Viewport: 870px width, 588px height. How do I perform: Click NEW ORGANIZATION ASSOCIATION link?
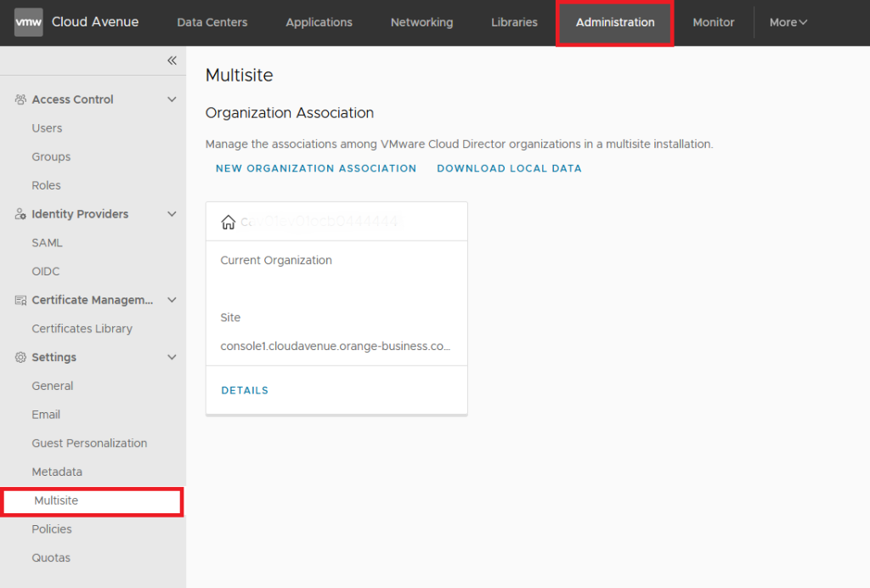coord(316,168)
